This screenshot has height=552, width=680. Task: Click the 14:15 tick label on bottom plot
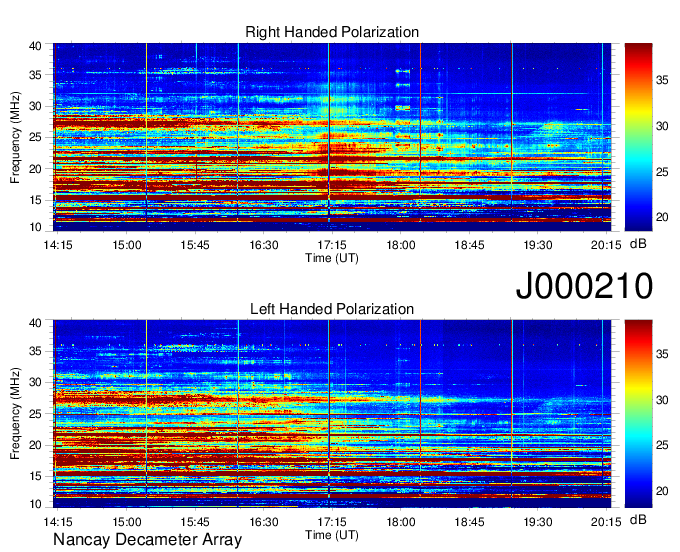(x=58, y=522)
